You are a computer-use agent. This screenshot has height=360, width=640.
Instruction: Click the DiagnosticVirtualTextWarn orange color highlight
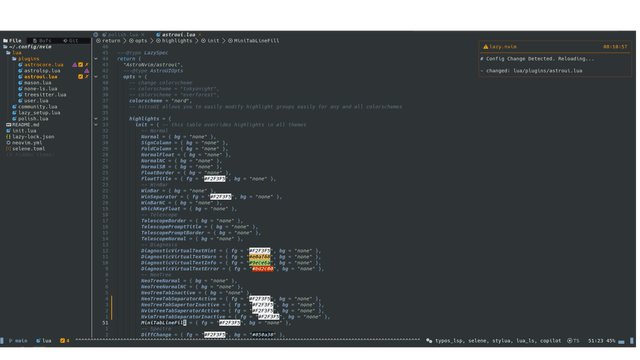(260, 257)
